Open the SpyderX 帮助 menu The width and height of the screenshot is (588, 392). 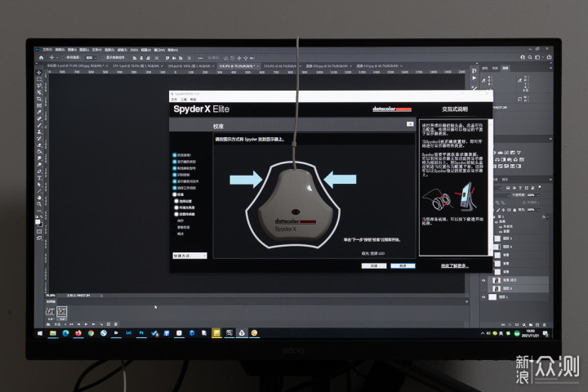[193, 100]
